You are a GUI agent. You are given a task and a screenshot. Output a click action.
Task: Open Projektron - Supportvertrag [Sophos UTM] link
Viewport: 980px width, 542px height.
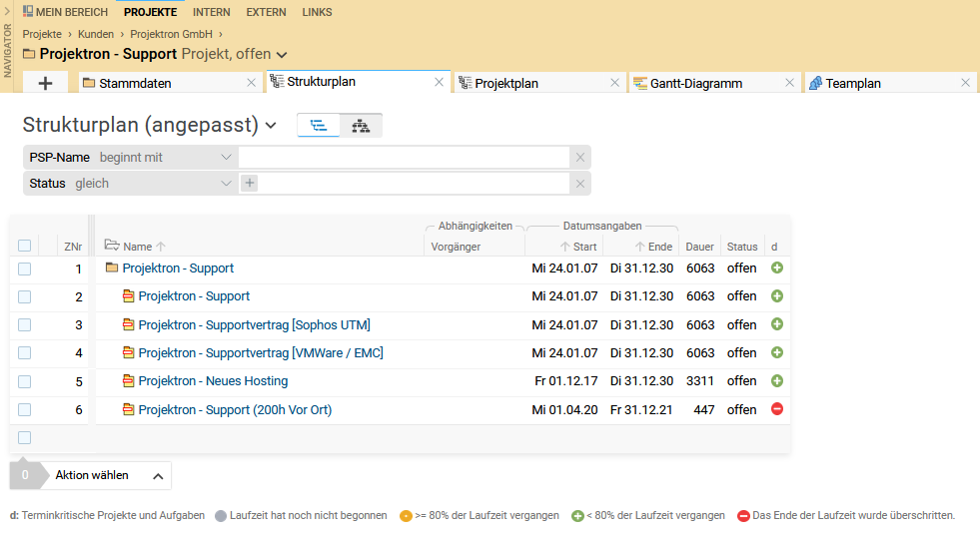[255, 324]
